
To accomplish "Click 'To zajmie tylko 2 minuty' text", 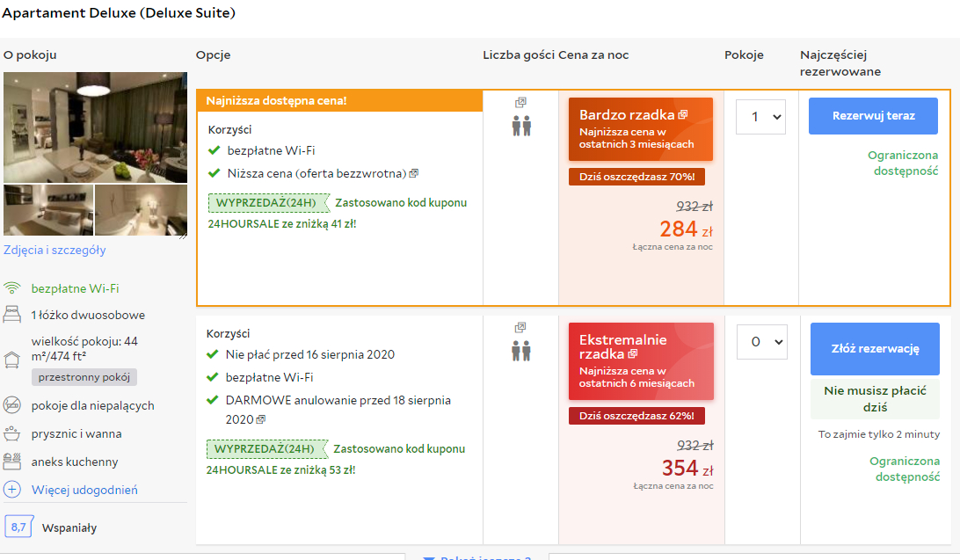I will tap(878, 434).
